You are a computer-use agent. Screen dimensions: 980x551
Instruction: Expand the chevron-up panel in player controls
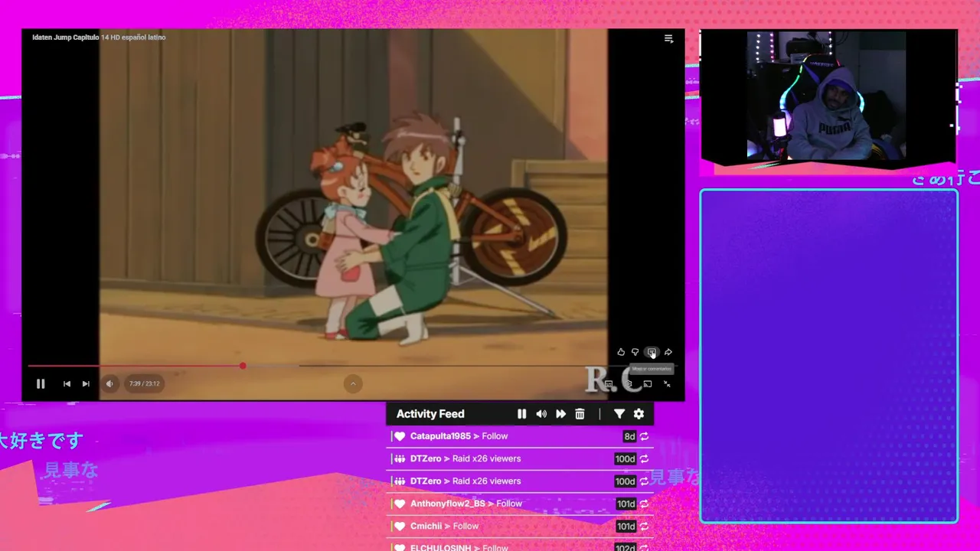click(353, 383)
